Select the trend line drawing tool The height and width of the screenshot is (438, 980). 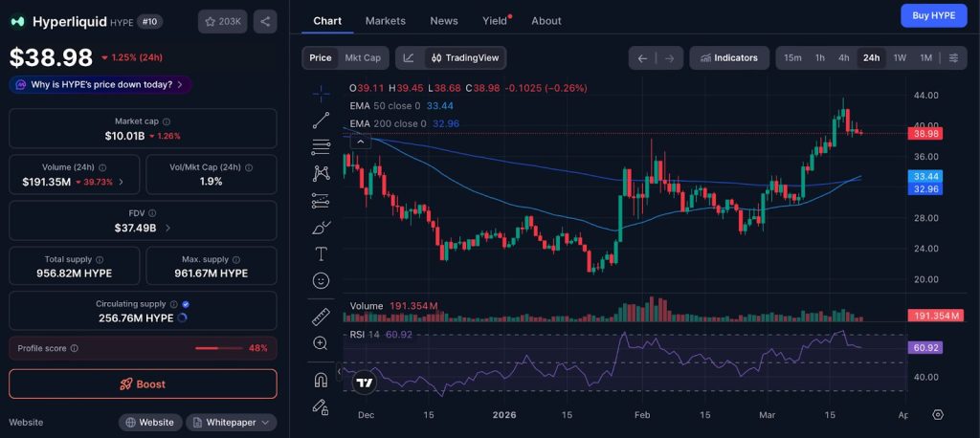322,120
